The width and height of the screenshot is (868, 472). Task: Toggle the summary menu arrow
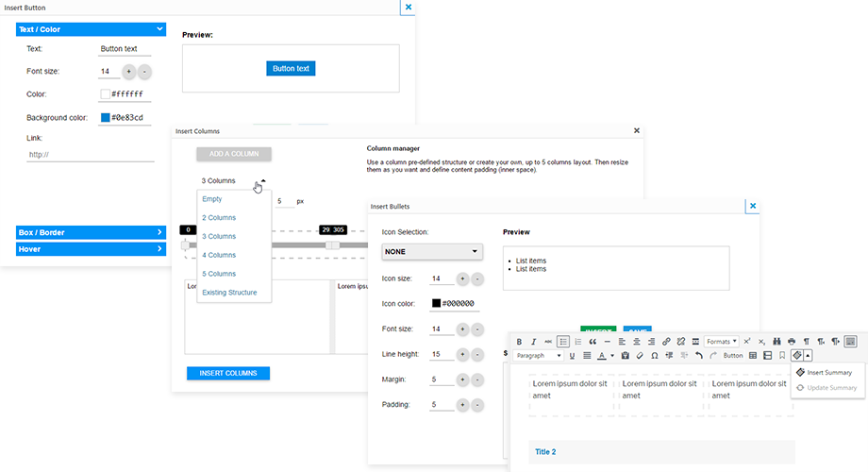point(808,356)
